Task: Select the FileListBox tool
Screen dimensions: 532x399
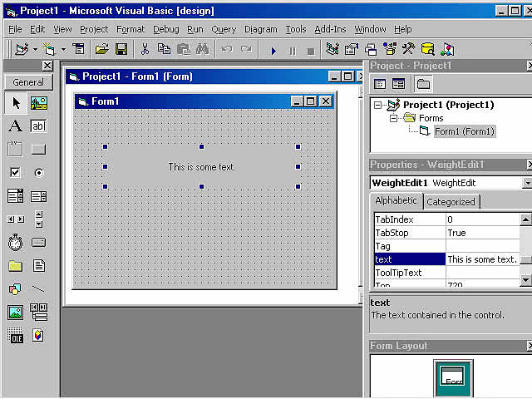Action: [x=39, y=266]
